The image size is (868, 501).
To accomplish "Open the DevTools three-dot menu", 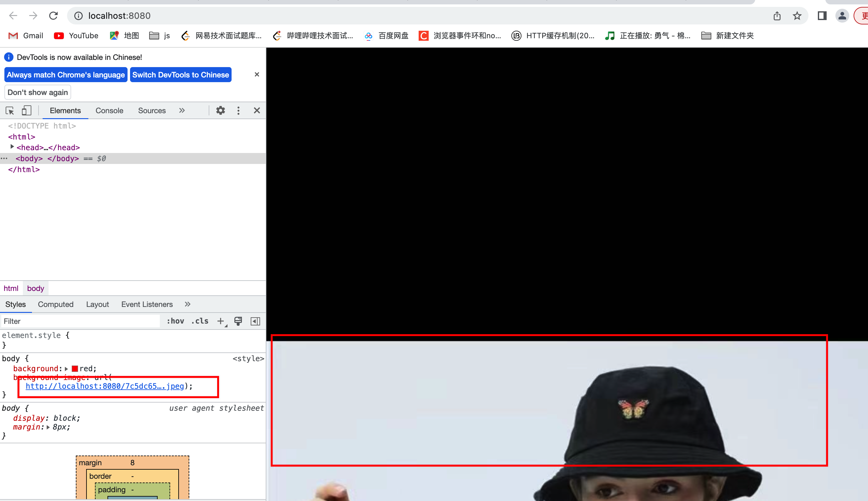I will tap(238, 110).
